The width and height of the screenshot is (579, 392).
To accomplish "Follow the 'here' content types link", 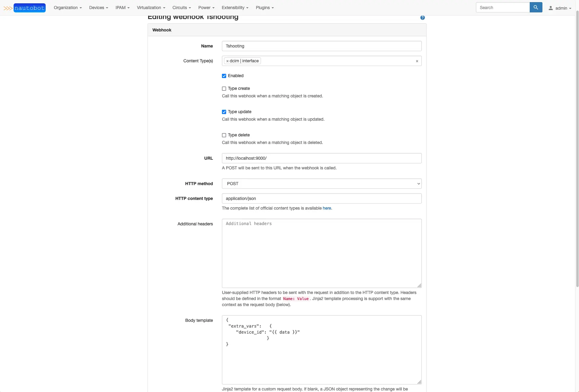I will (x=327, y=208).
